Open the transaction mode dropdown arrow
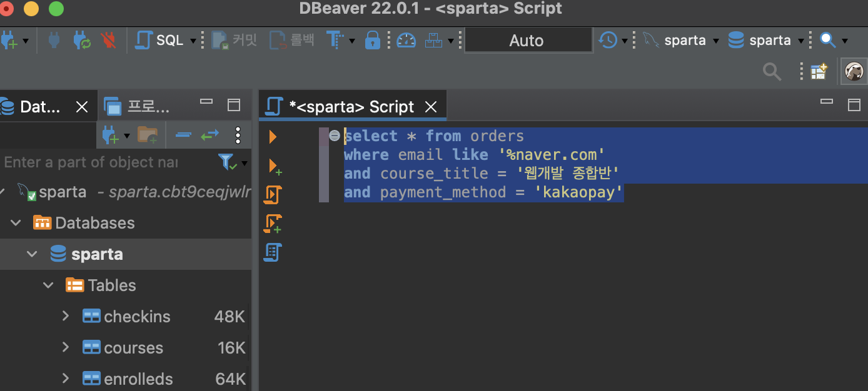This screenshot has width=868, height=391. pos(351,41)
